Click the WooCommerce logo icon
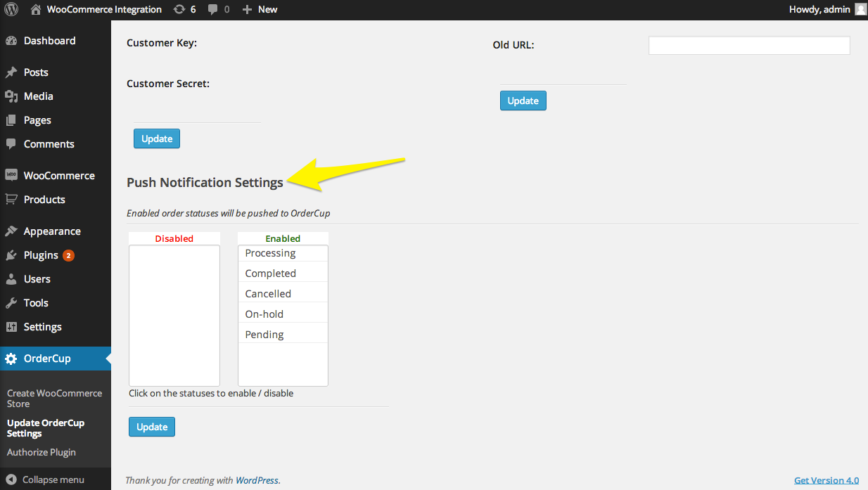 [x=11, y=176]
